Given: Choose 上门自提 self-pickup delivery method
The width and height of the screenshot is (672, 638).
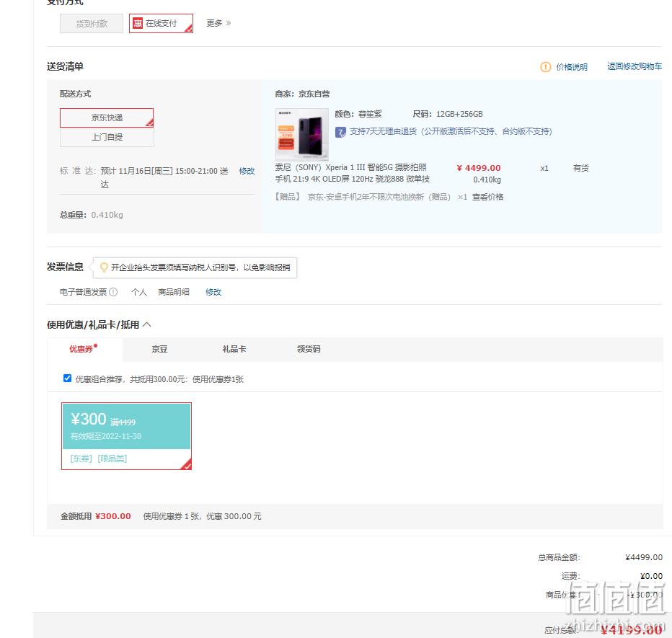Looking at the screenshot, I should click(x=107, y=137).
